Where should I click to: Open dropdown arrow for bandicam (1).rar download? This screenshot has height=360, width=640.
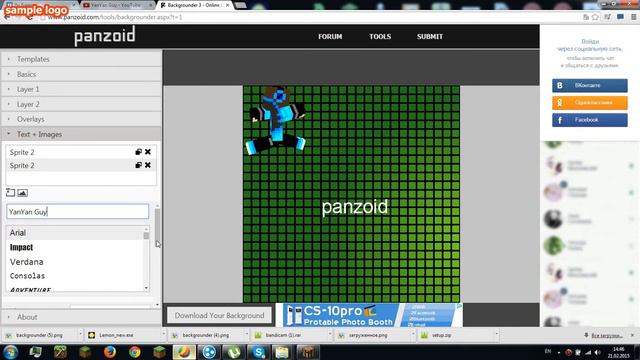click(330, 335)
